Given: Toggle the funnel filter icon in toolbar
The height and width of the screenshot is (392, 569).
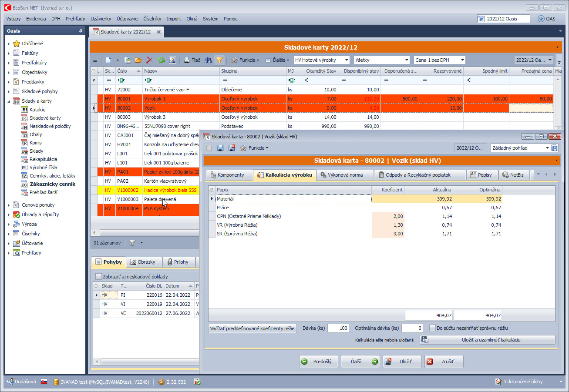Looking at the screenshot, I should [219, 60].
